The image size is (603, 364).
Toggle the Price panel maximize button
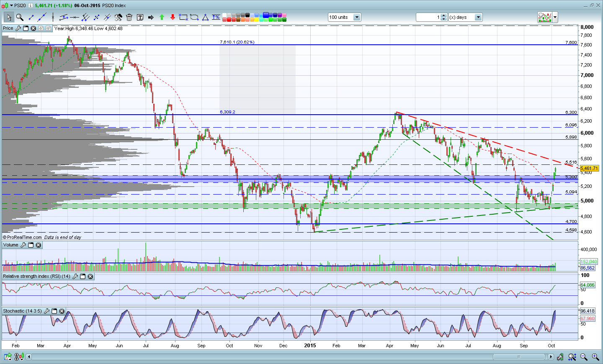click(26, 28)
